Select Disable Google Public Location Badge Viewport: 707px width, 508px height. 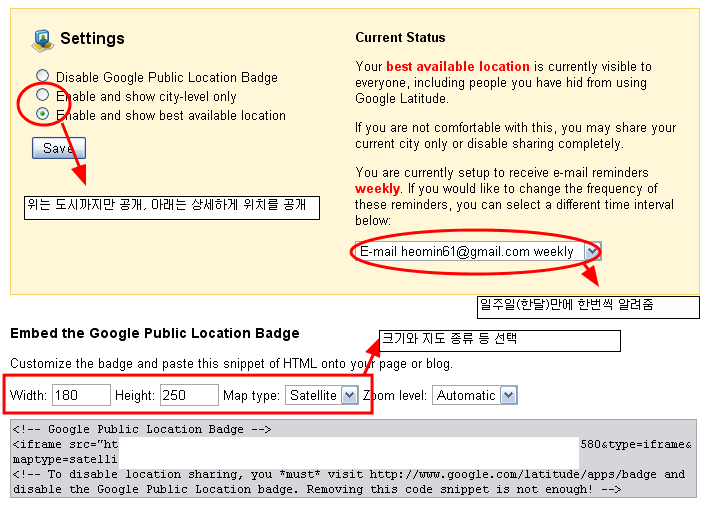coord(42,76)
